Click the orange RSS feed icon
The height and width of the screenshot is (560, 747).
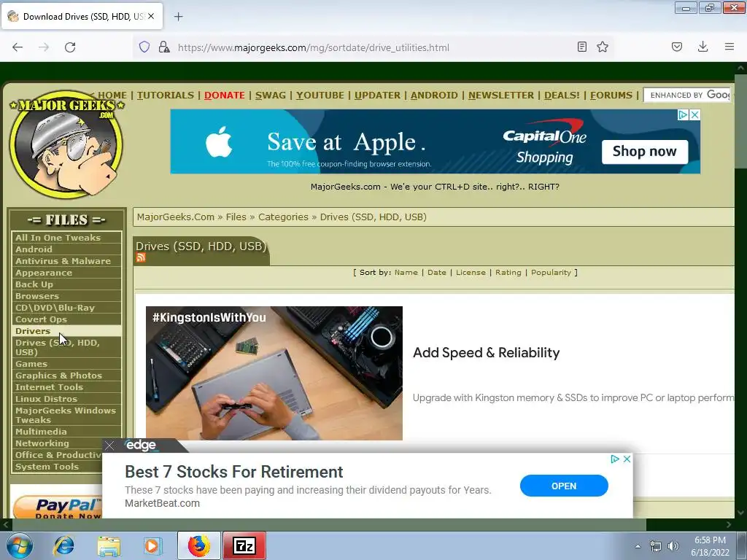[141, 257]
